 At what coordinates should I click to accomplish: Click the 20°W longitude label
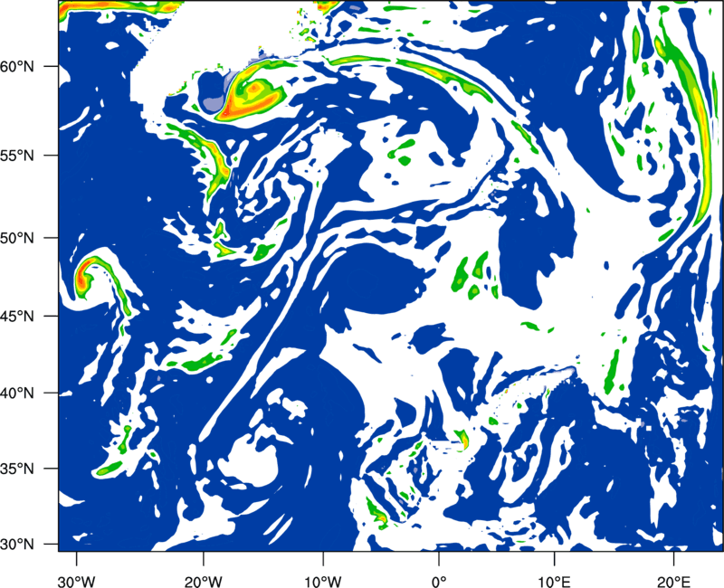click(203, 582)
